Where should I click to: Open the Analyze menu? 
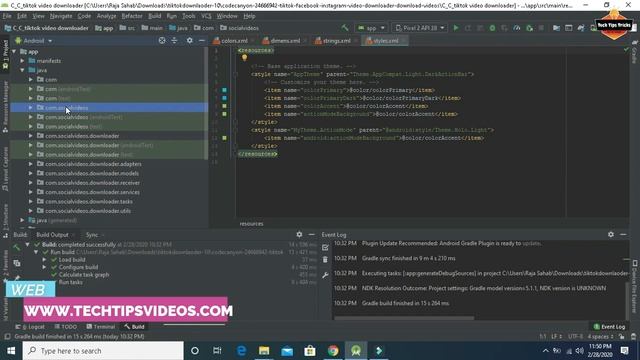click(106, 16)
